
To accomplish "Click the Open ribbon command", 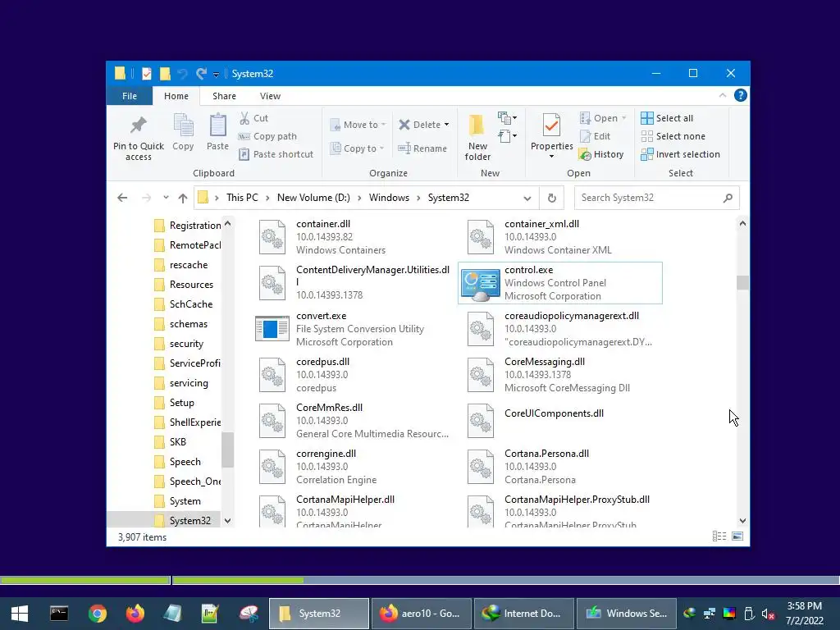I will coord(603,118).
